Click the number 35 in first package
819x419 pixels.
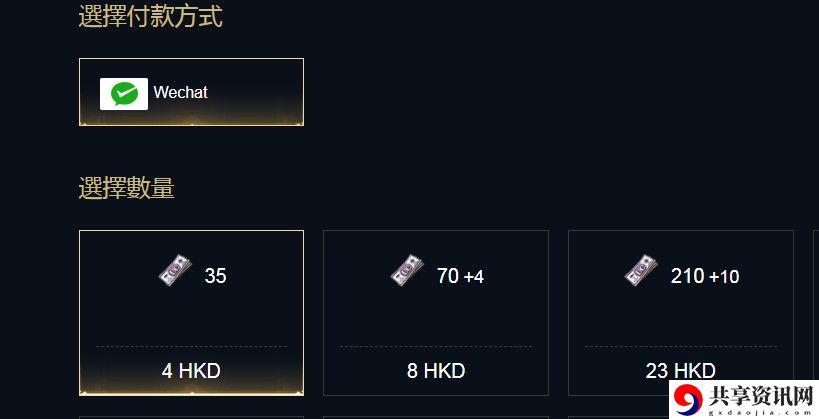click(x=216, y=276)
